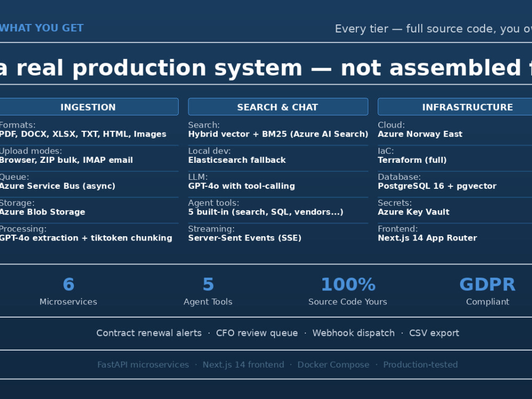Click the 'Source Code Yours' caption
The height and width of the screenshot is (399, 532).
(348, 302)
